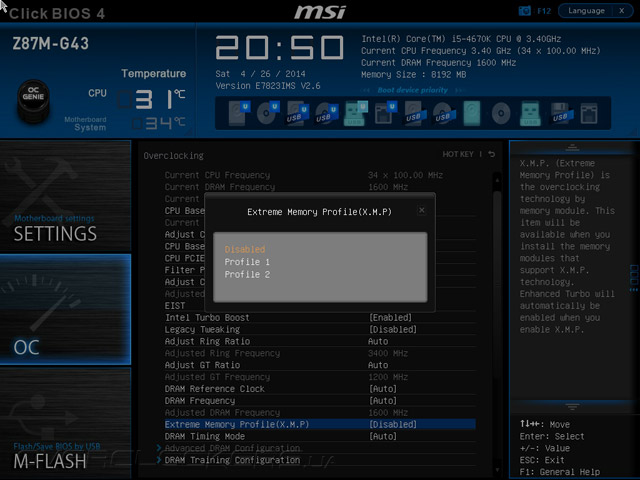
Task: Select the non-UEFI USB hard disk boot icon
Action: pos(415,113)
